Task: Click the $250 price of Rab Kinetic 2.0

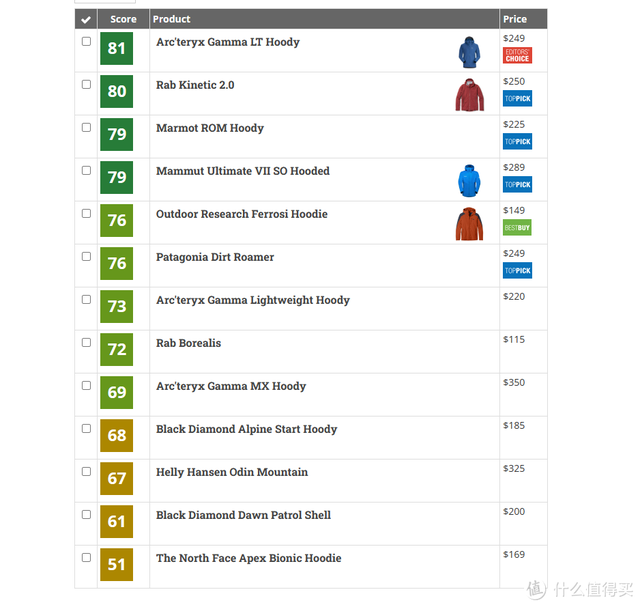Action: 514,82
